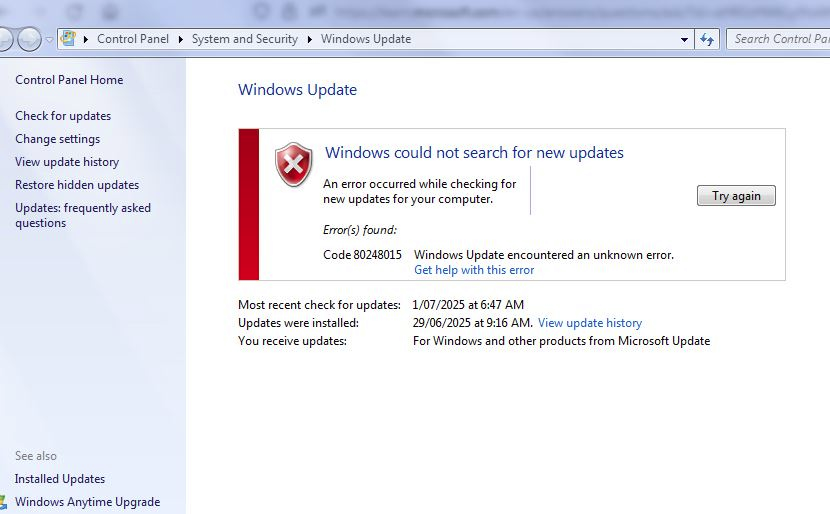Click the Try again button
830x514 pixels.
736,195
